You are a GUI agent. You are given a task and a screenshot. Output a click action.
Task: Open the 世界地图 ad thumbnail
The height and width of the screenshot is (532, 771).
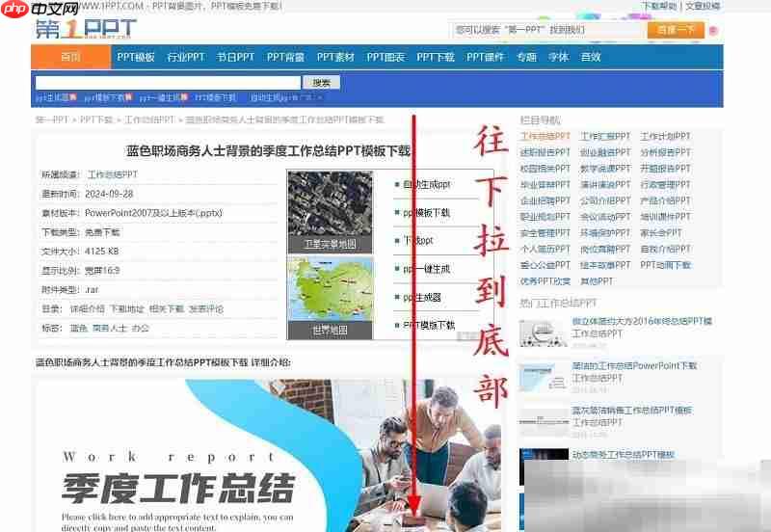pyautogui.click(x=330, y=298)
